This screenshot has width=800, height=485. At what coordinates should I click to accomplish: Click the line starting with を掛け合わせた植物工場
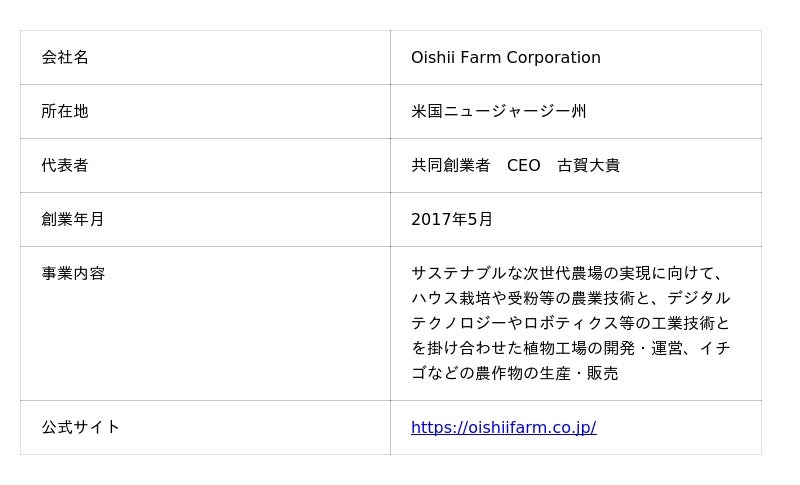pyautogui.click(x=570, y=349)
